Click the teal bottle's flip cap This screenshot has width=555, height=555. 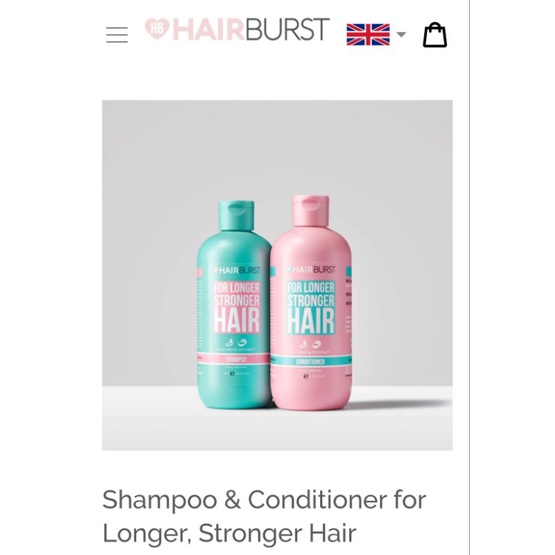point(236,216)
